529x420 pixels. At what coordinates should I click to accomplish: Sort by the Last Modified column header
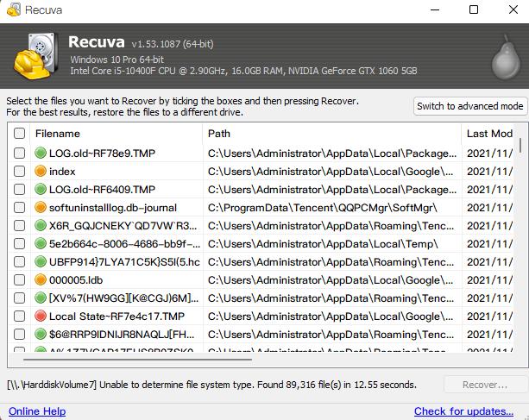point(489,134)
